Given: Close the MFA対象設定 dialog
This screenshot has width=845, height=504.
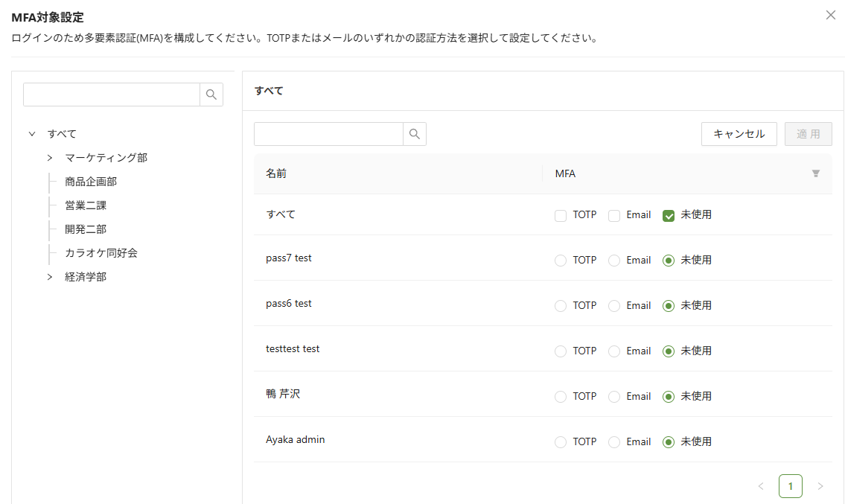Looking at the screenshot, I should click(831, 15).
